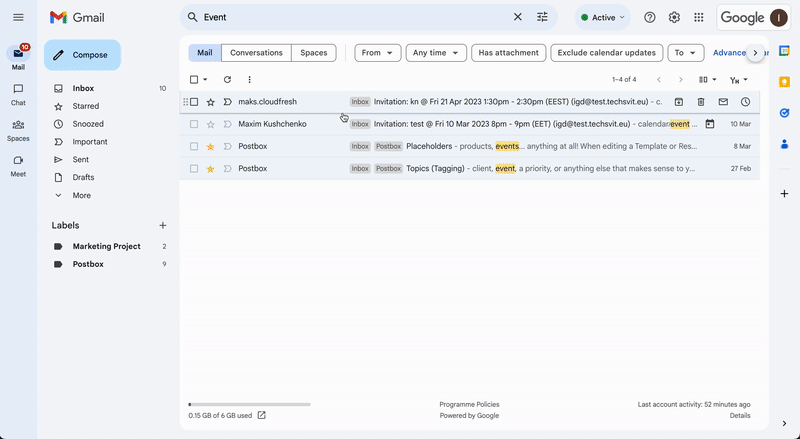Toggle importance marker on maks.cloudfresh email
The height and width of the screenshot is (439, 800).
coord(228,102)
